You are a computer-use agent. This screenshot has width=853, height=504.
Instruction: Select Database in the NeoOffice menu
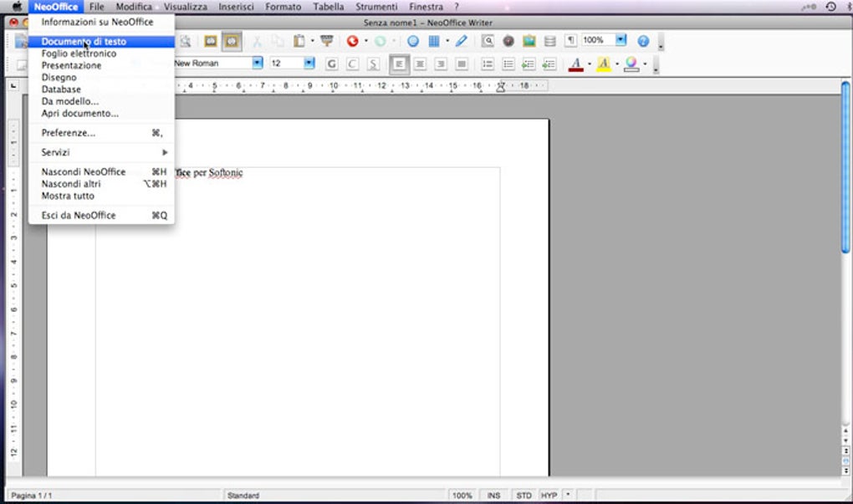click(x=102, y=89)
